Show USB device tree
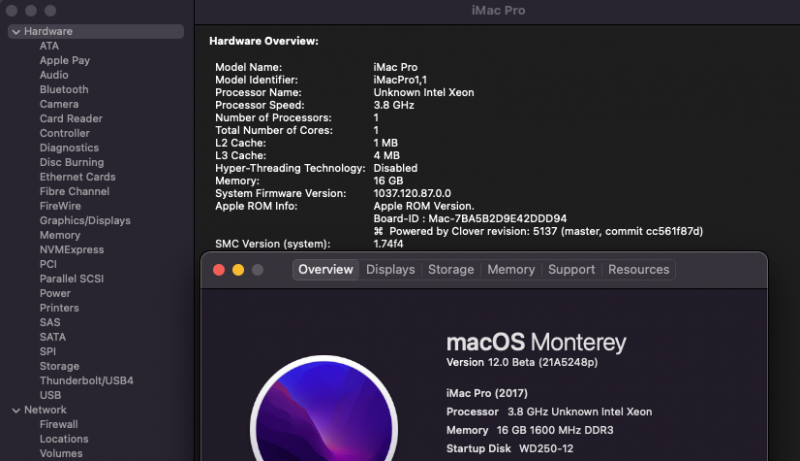The height and width of the screenshot is (461, 800). 51,395
